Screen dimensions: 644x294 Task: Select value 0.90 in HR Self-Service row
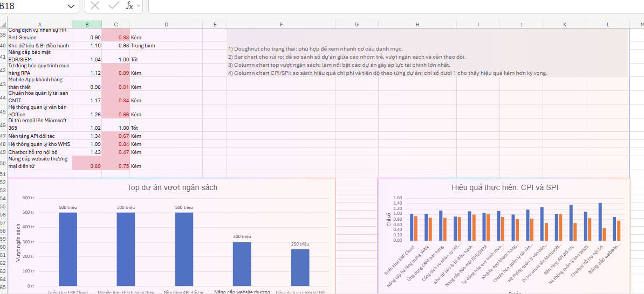pos(87,35)
